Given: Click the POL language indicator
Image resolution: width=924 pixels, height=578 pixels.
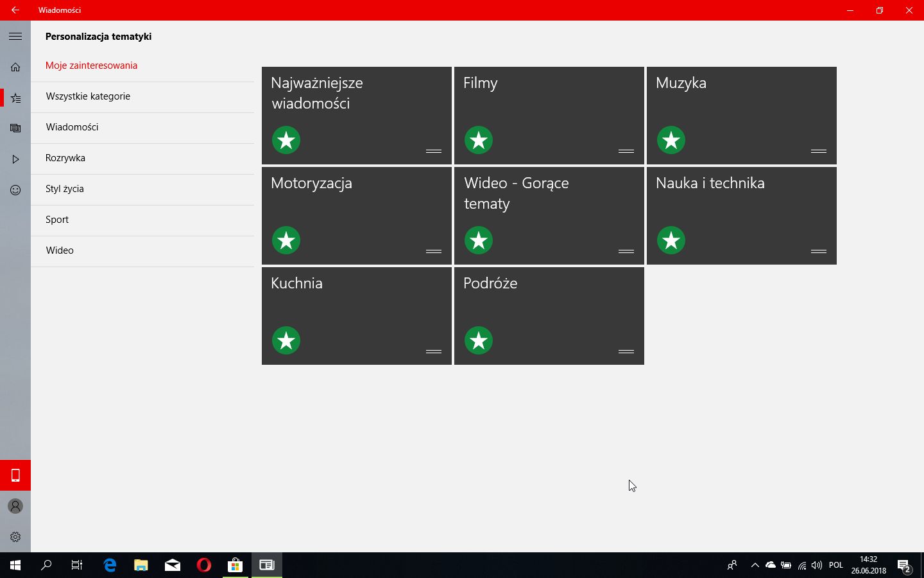Looking at the screenshot, I should [836, 565].
